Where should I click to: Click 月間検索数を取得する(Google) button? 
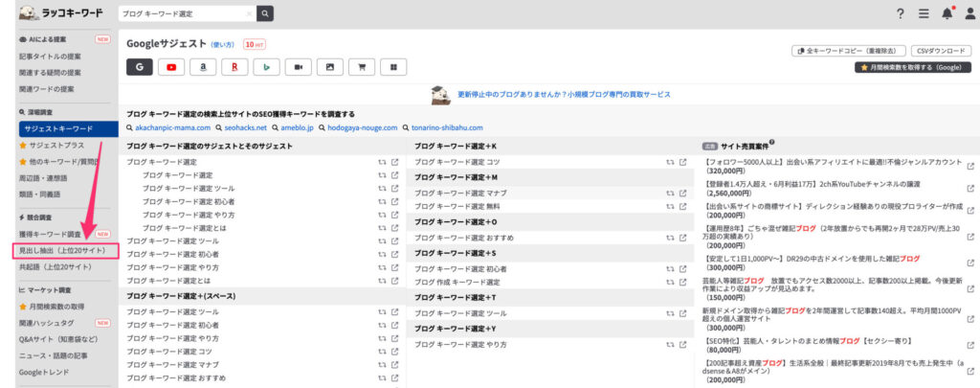click(913, 67)
